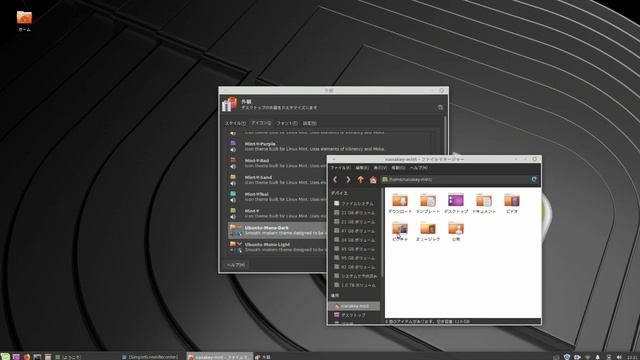Switch to the 設定 tab
This screenshot has width=640, height=360.
[309, 123]
